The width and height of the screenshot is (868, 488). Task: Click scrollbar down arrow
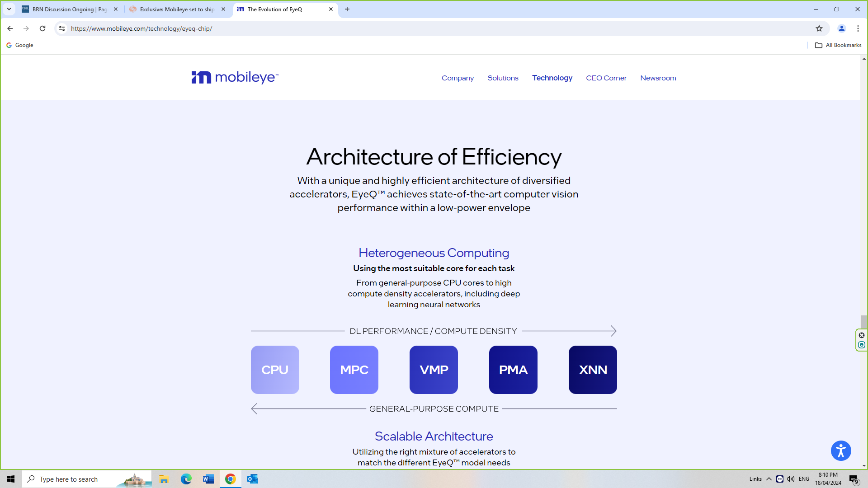pyautogui.click(x=864, y=466)
